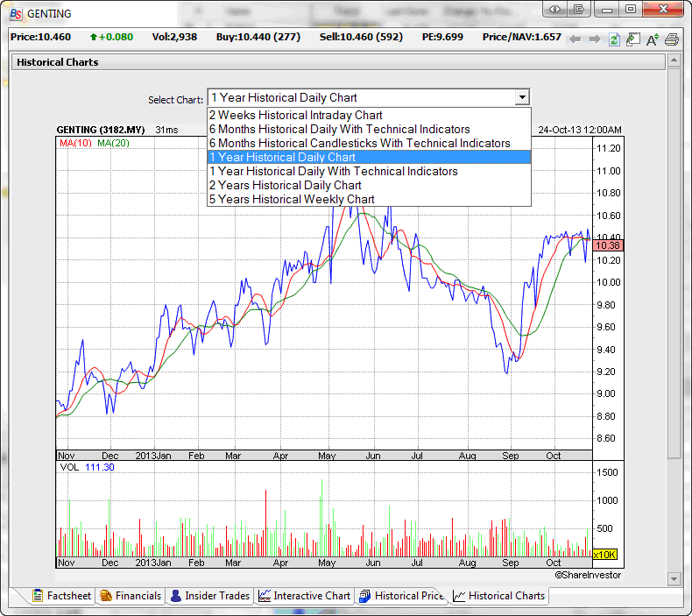Click the +0.080 price change value
This screenshot has height=616, width=692.
(116, 37)
